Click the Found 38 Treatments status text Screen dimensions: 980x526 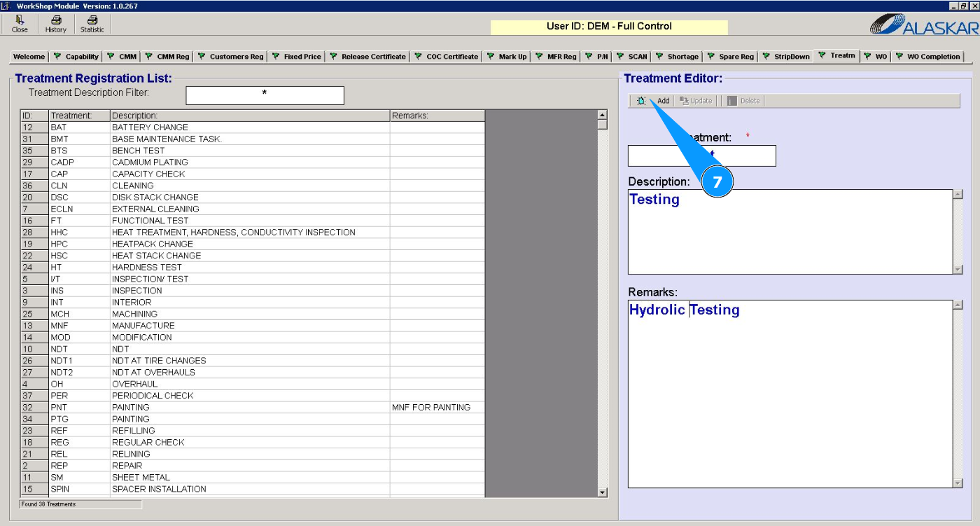pyautogui.click(x=48, y=504)
